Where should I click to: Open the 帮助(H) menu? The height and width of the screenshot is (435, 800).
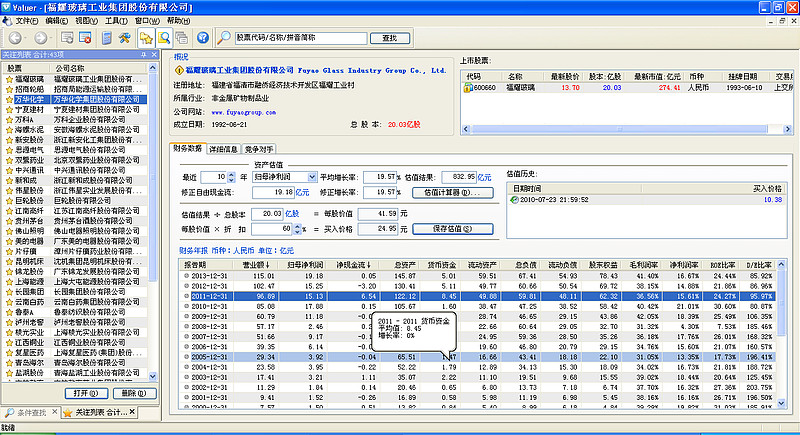pyautogui.click(x=178, y=21)
